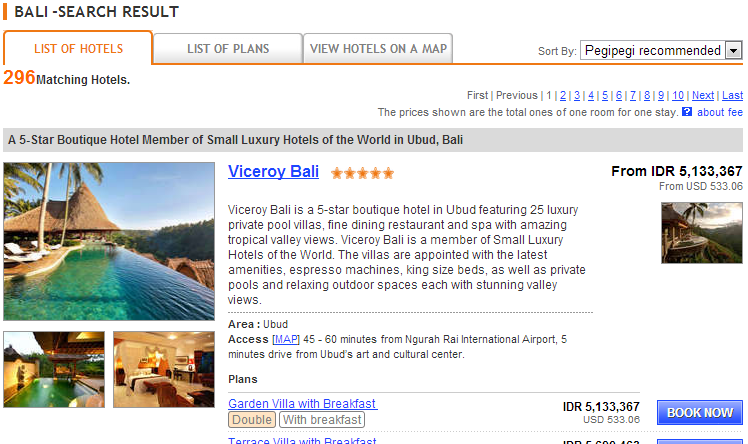This screenshot has height=444, width=748.
Task: Click the question-mark icon beside about fee
Action: point(686,112)
